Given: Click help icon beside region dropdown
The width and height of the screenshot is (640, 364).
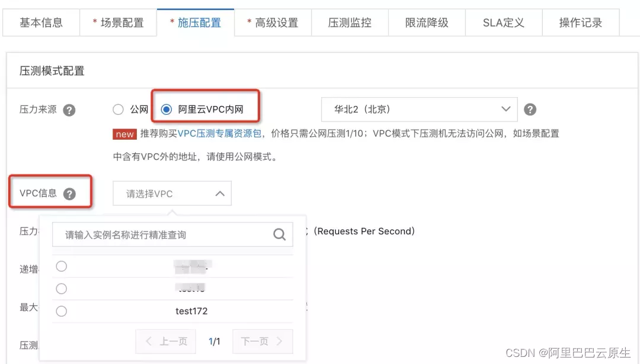Looking at the screenshot, I should pyautogui.click(x=530, y=109).
